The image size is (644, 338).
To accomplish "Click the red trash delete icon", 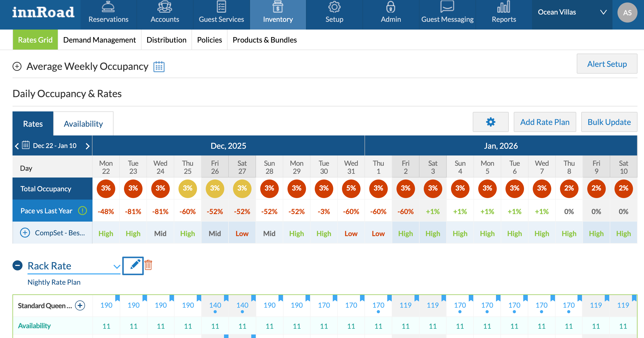I will 148,265.
